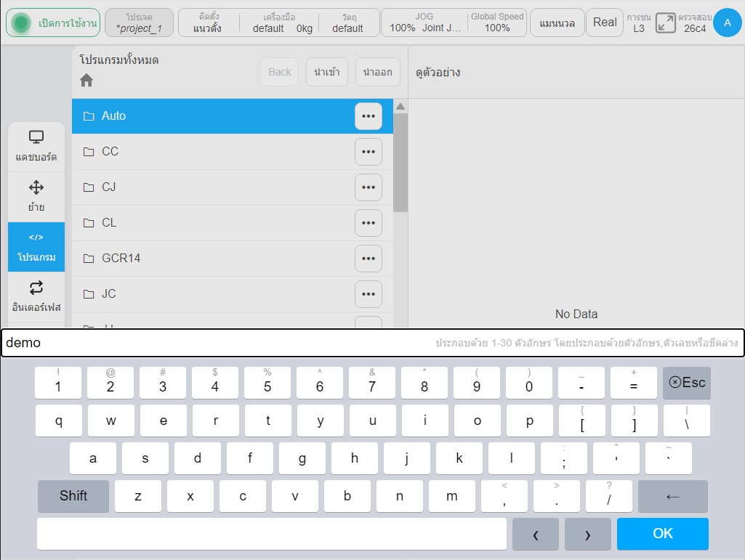This screenshot has height=560, width=745.
Task: Tap the backspace arrow key
Action: pyautogui.click(x=673, y=496)
